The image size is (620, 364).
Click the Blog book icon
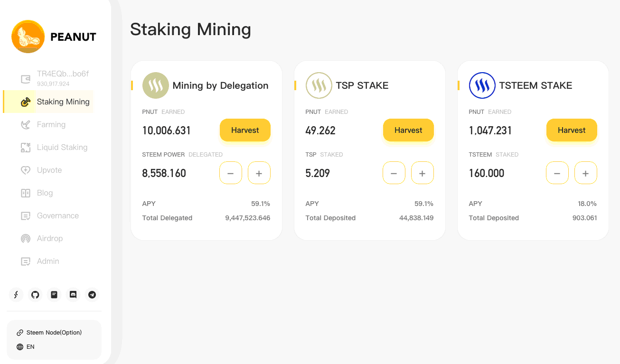click(x=26, y=193)
